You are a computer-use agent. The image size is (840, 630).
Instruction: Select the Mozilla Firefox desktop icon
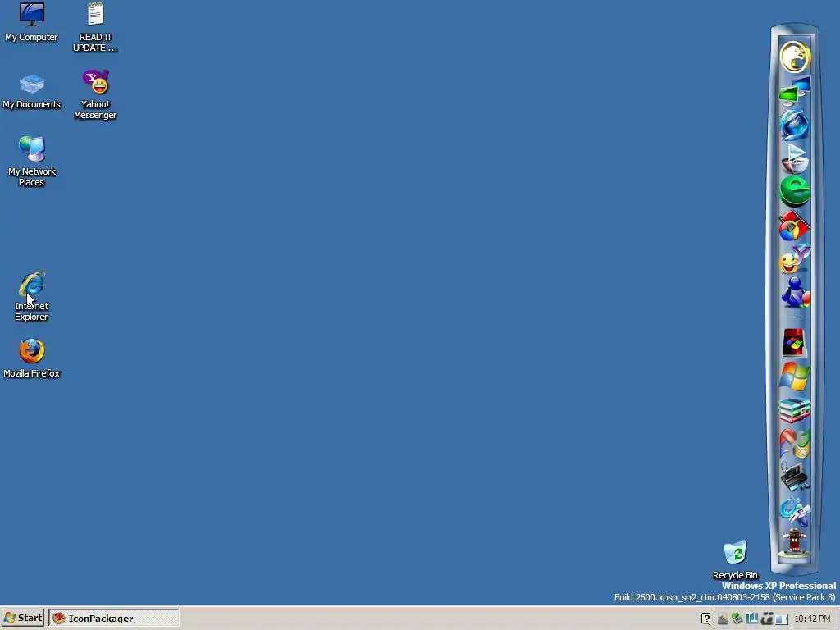[32, 358]
